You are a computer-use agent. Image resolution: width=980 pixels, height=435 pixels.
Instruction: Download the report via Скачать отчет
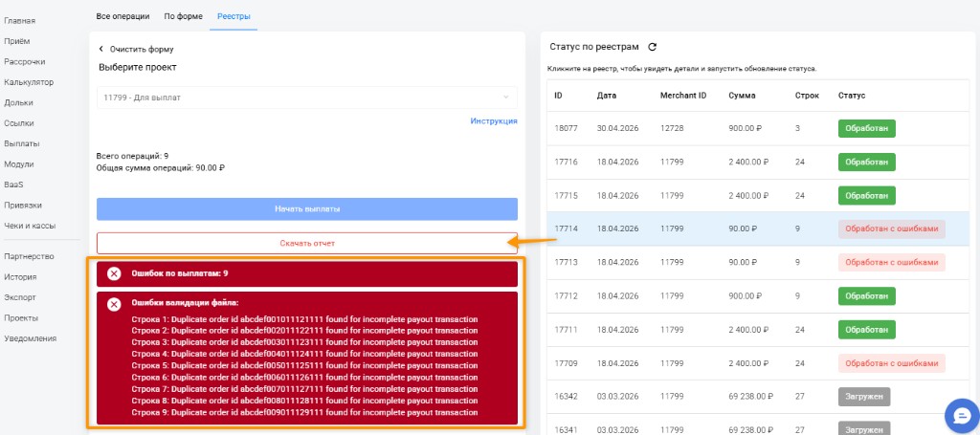pyautogui.click(x=307, y=244)
